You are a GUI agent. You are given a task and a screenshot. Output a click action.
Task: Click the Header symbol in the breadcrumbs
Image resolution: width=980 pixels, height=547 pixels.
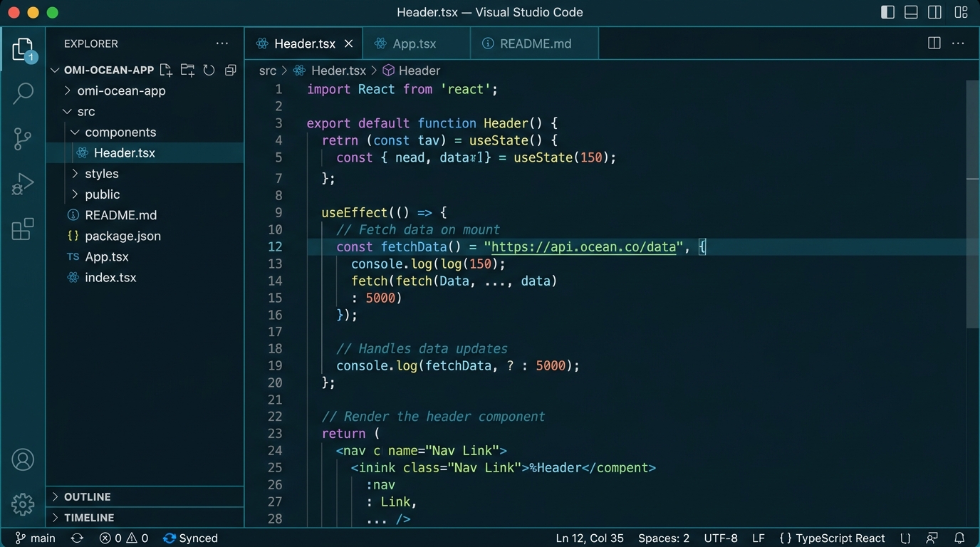click(412, 71)
